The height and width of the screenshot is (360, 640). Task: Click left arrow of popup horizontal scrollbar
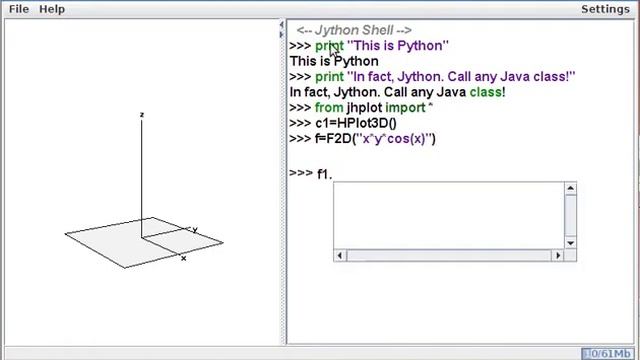pyautogui.click(x=340, y=256)
